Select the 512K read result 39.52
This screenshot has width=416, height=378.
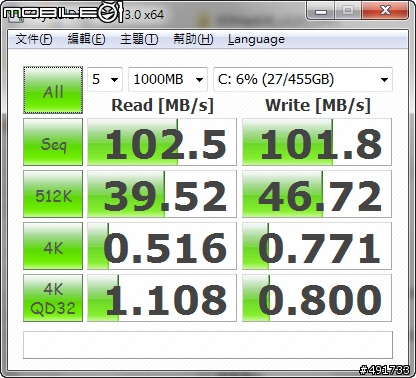click(x=162, y=194)
